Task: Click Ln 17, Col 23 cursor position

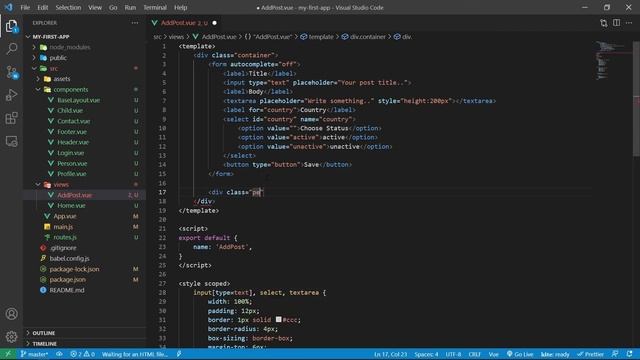Action: [x=390, y=354]
